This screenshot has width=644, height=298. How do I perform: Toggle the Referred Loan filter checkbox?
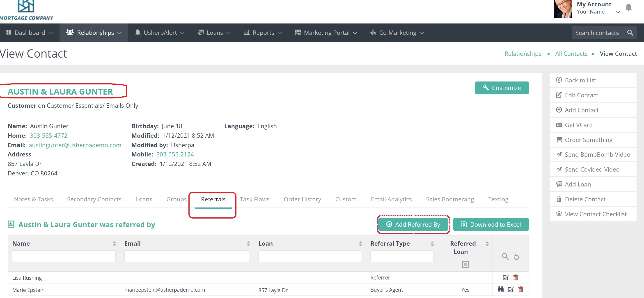click(465, 264)
